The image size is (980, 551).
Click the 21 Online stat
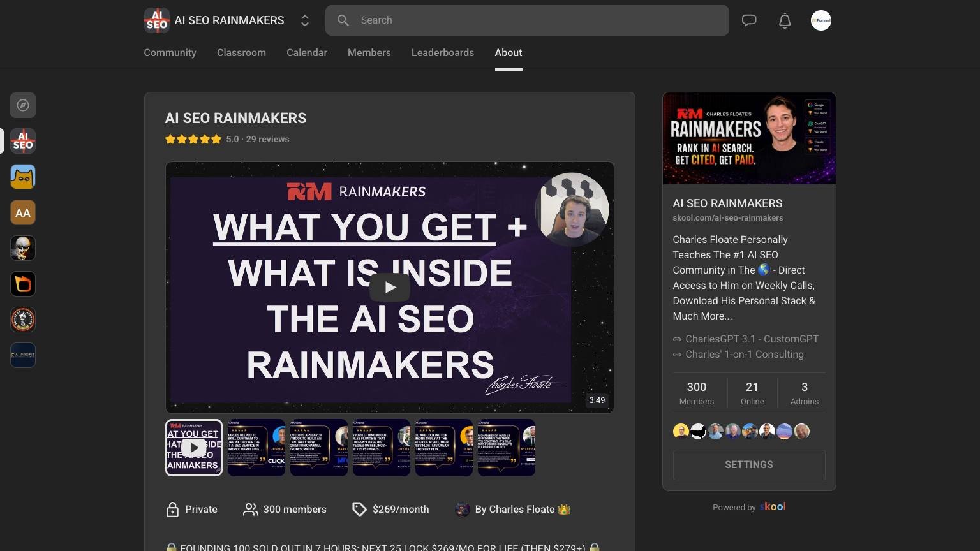752,393
